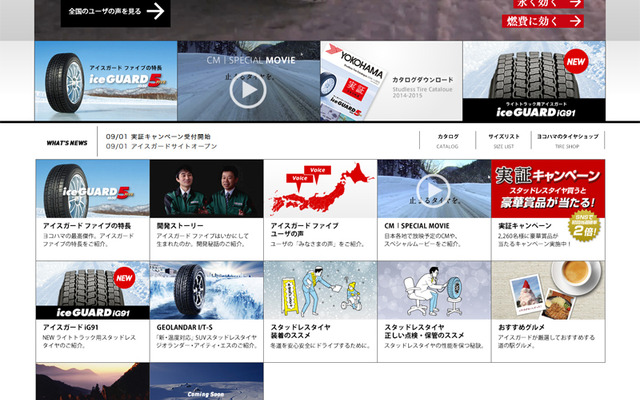This screenshot has width=640, height=400.
Task: Open the おすすめグルメ card title
Action: point(521,327)
